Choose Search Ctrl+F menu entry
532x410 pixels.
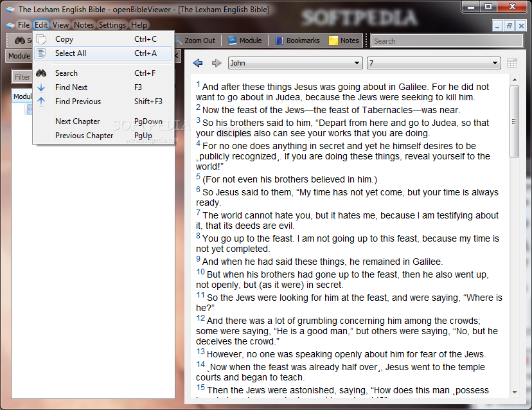[103, 73]
